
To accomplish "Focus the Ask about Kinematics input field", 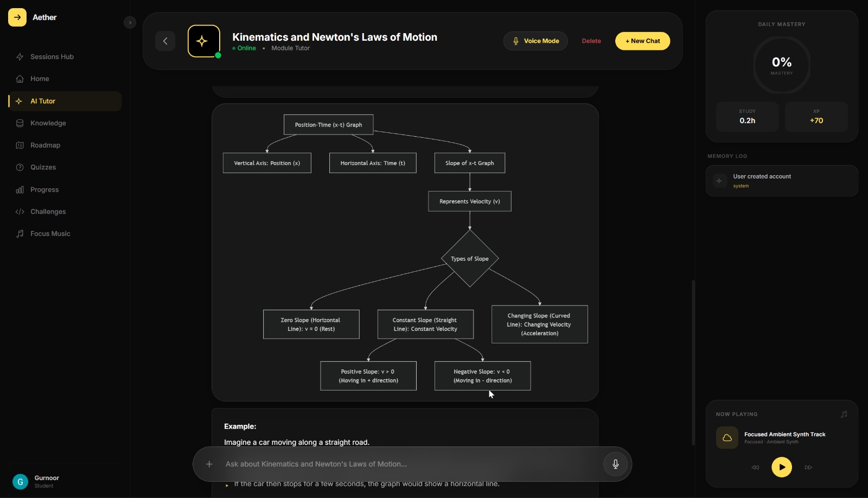I will pyautogui.click(x=410, y=464).
